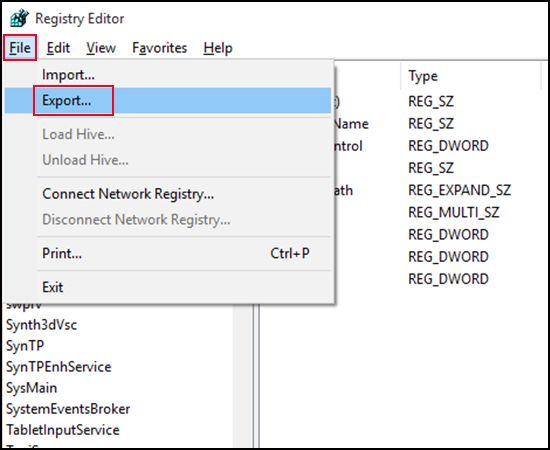Choose Import... from the File menu
This screenshot has width=550, height=450.
pos(168,75)
